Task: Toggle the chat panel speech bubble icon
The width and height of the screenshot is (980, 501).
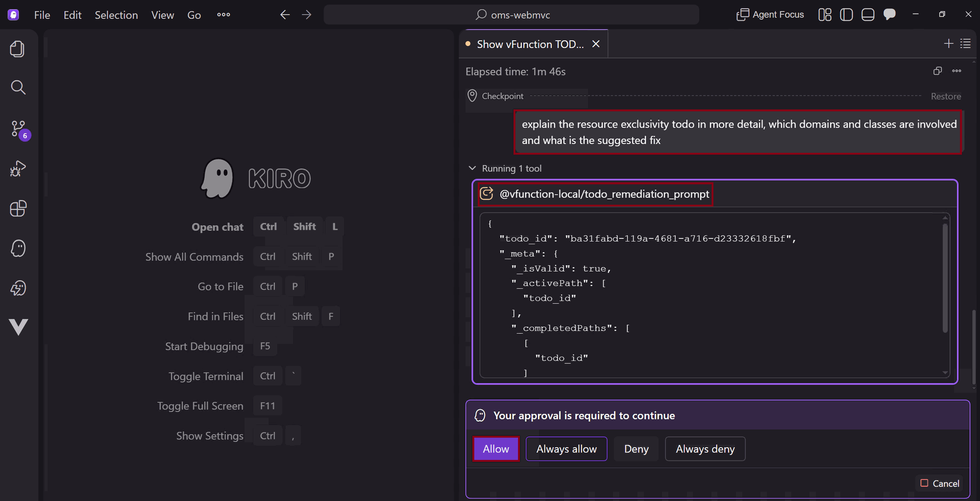Action: pos(889,15)
